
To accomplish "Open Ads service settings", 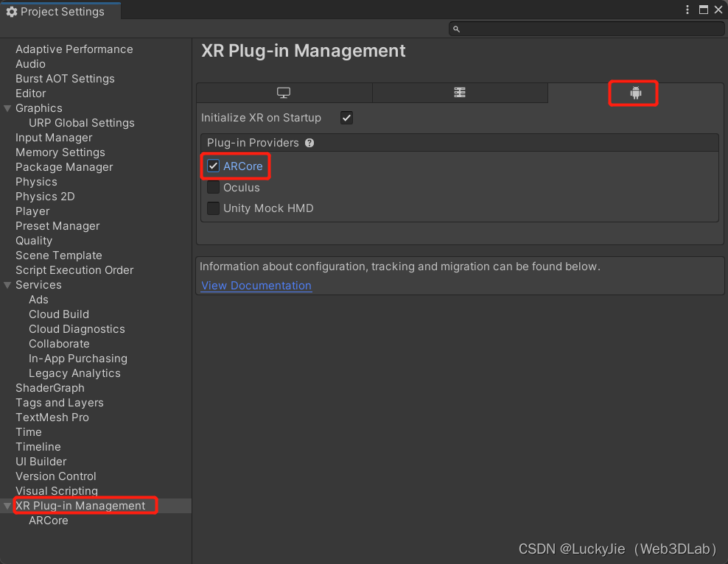I will pyautogui.click(x=38, y=300).
